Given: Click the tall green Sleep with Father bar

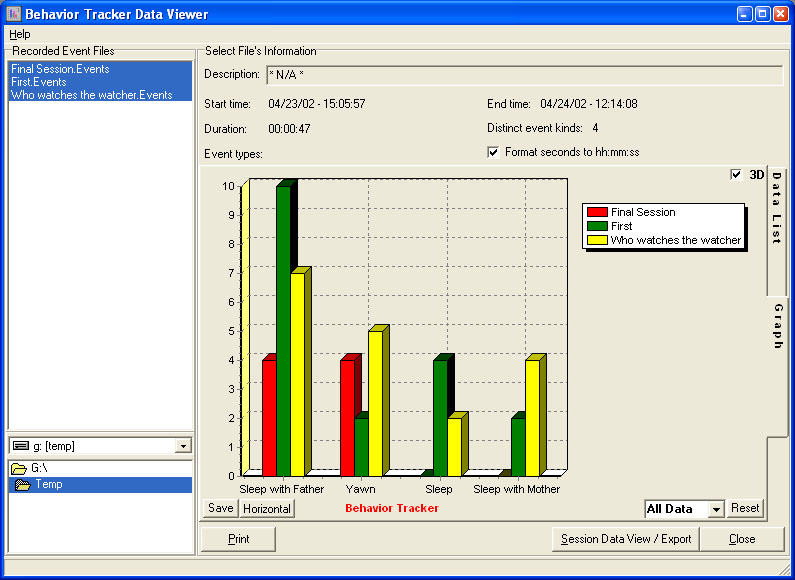Looking at the screenshot, I should click(x=283, y=331).
